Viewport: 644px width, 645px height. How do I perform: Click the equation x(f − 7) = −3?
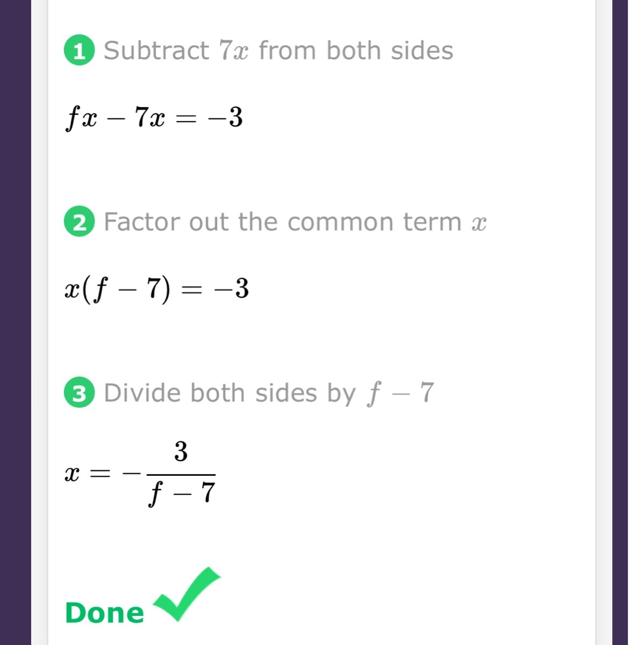coord(156,289)
